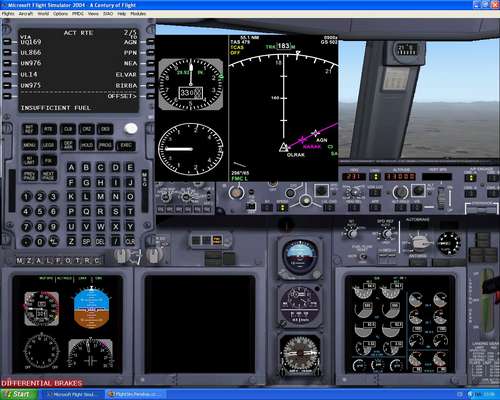Open the LEGS page on the FMC
The height and width of the screenshot is (400, 500).
48,145
